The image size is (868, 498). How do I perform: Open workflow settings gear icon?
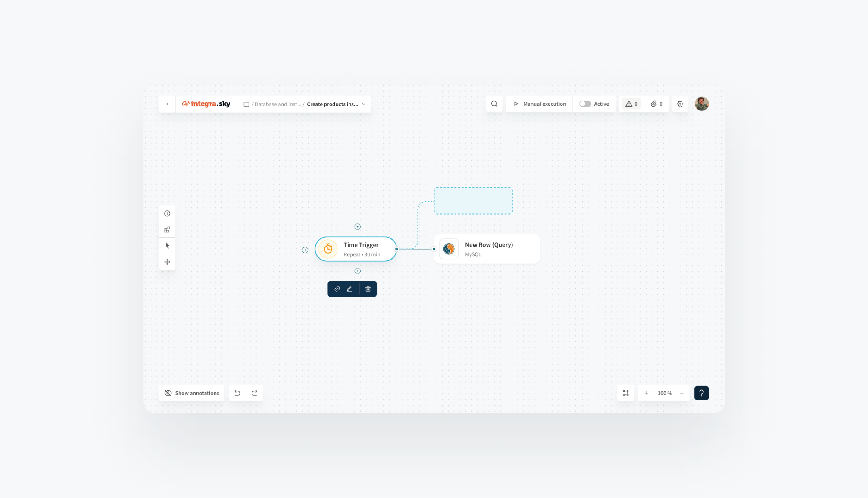coord(680,104)
